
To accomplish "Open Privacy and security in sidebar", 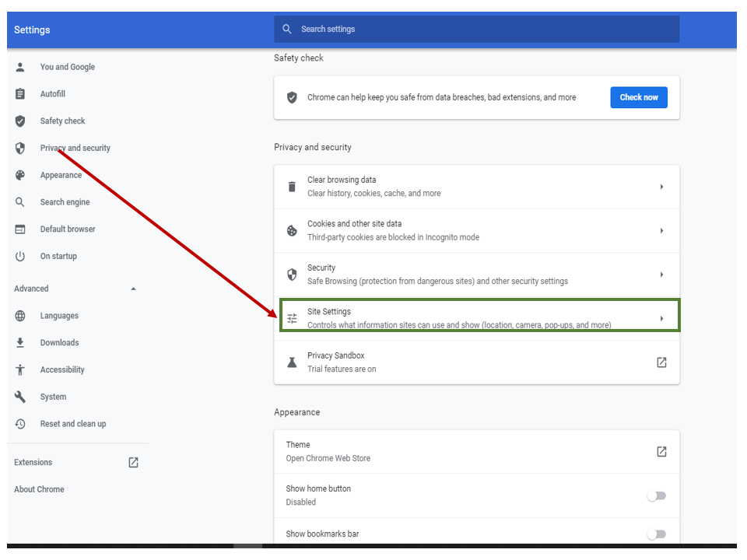I will (75, 148).
